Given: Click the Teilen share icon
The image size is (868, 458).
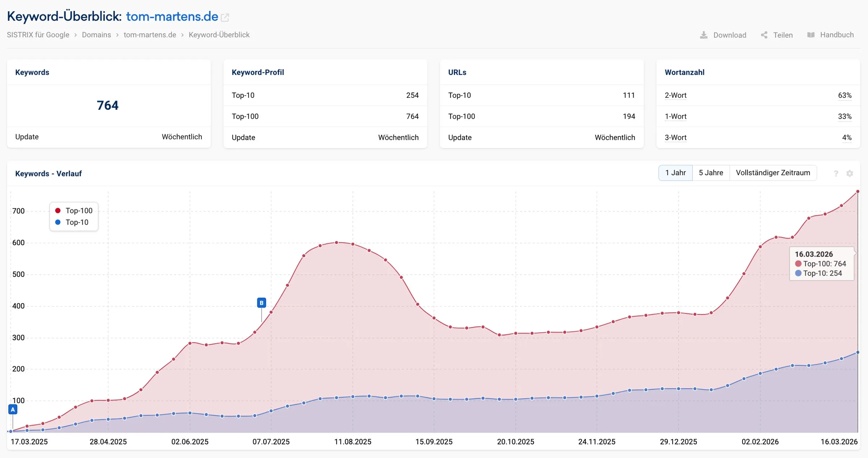Looking at the screenshot, I should (764, 35).
